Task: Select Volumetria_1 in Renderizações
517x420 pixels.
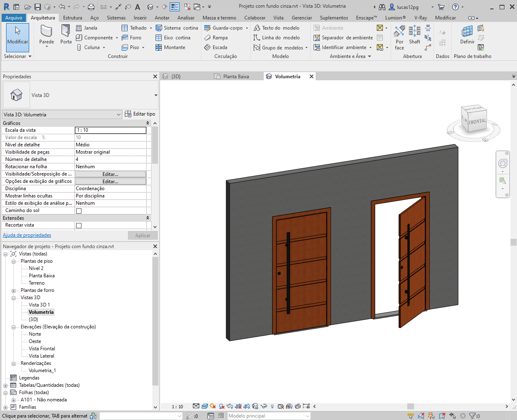Action: point(42,371)
